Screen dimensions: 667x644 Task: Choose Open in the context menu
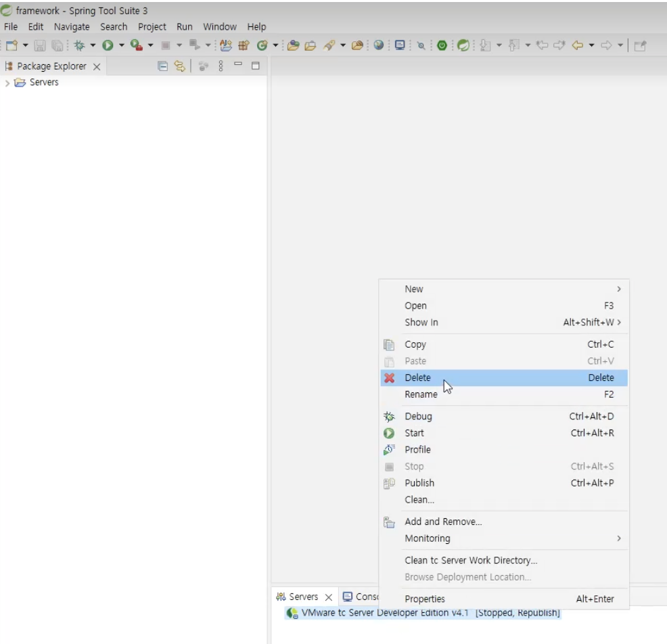click(x=504, y=306)
